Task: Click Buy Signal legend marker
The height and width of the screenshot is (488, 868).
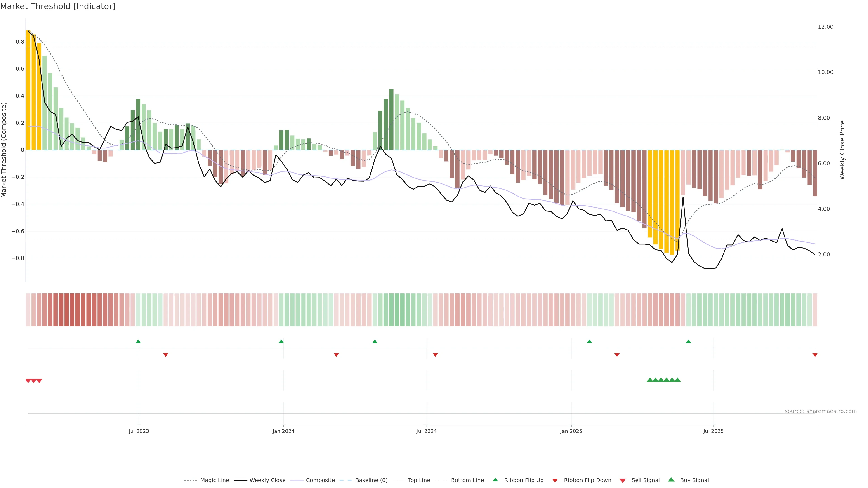Action: click(671, 480)
